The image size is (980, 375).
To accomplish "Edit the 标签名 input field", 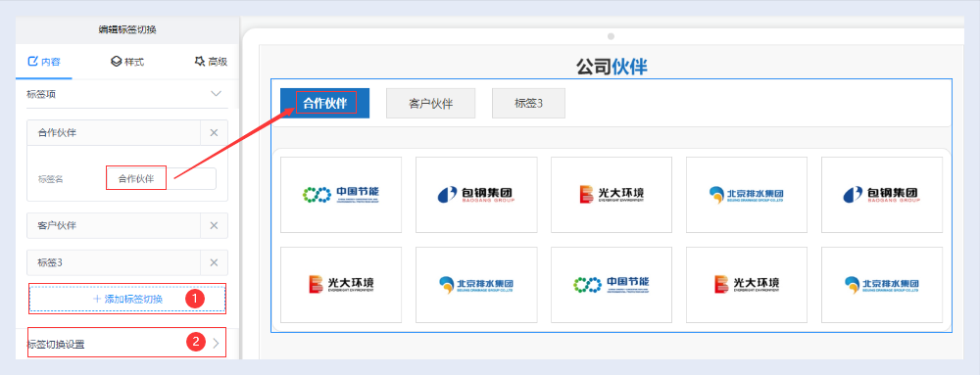I will click(162, 179).
